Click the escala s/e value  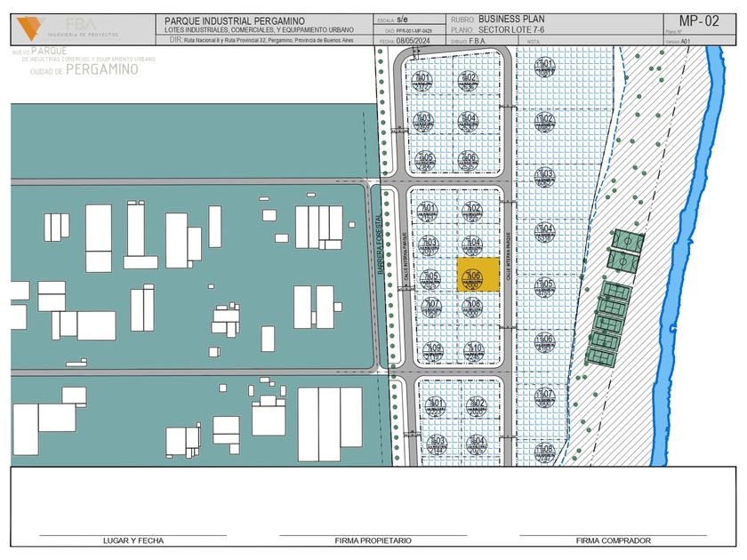click(x=402, y=20)
